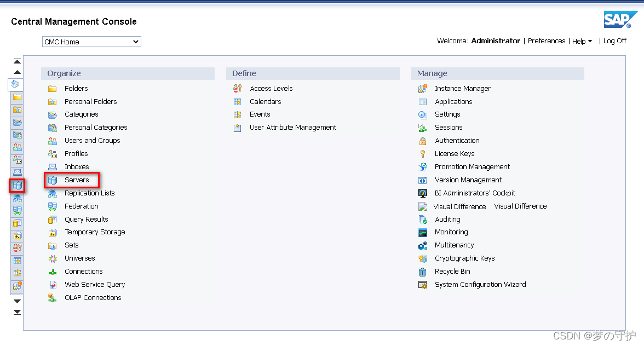Move sidebar down with plain down arrow

pyautogui.click(x=17, y=301)
